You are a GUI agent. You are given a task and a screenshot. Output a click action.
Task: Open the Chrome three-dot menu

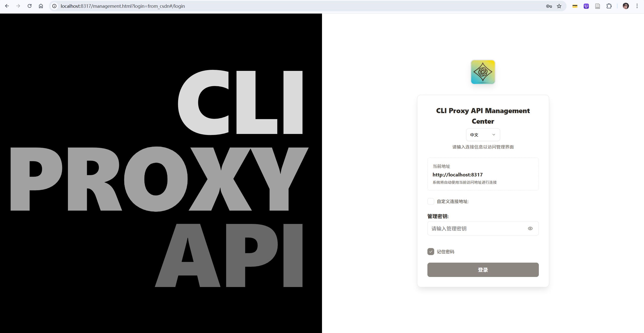(x=637, y=6)
